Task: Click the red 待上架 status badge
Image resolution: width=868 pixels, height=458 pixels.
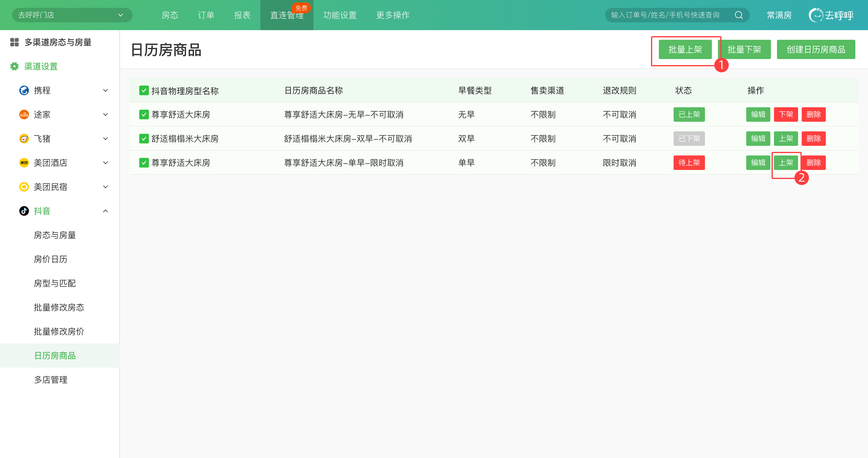Action: (x=689, y=163)
